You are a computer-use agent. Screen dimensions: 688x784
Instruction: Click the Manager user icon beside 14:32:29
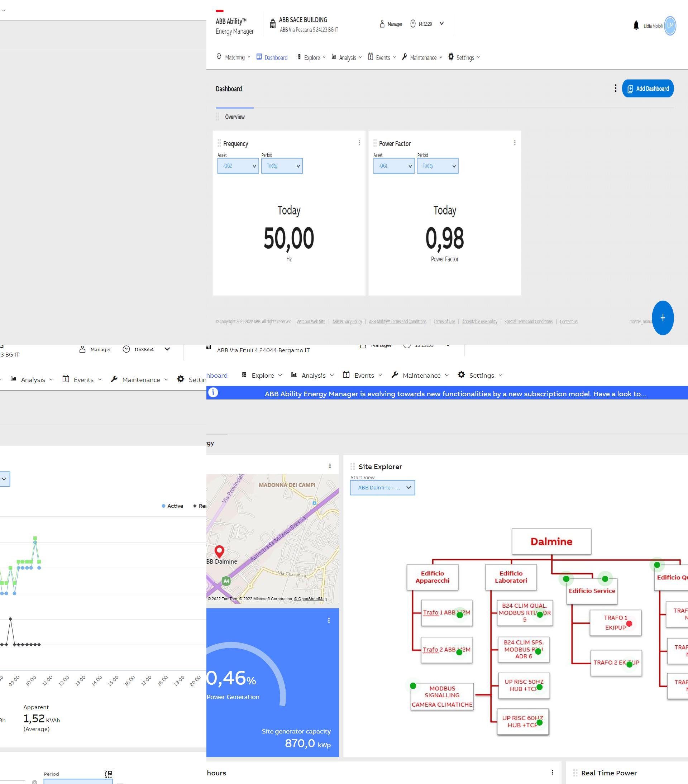(382, 24)
